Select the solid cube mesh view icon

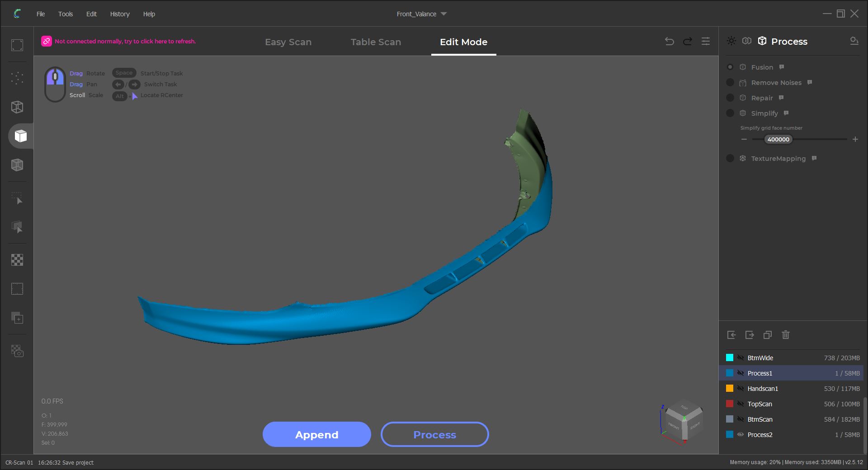(x=20, y=136)
